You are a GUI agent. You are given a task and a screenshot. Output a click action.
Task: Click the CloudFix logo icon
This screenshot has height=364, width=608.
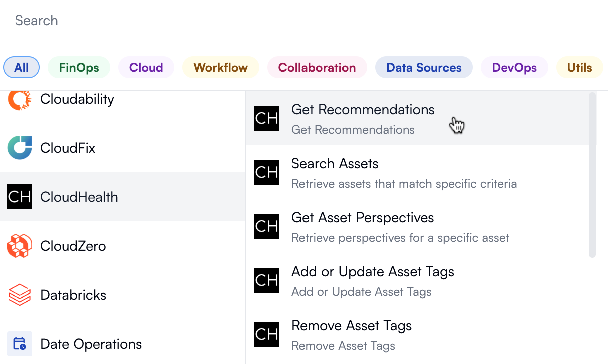(20, 148)
